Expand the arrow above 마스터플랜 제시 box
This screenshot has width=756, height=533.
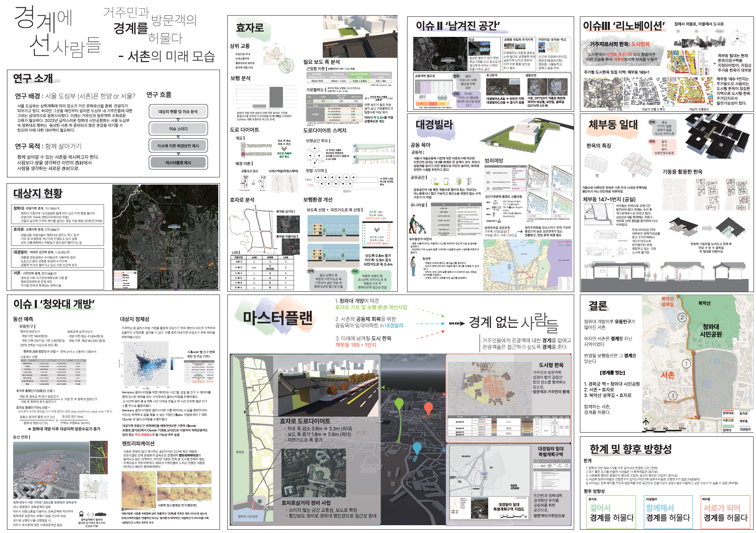179,154
